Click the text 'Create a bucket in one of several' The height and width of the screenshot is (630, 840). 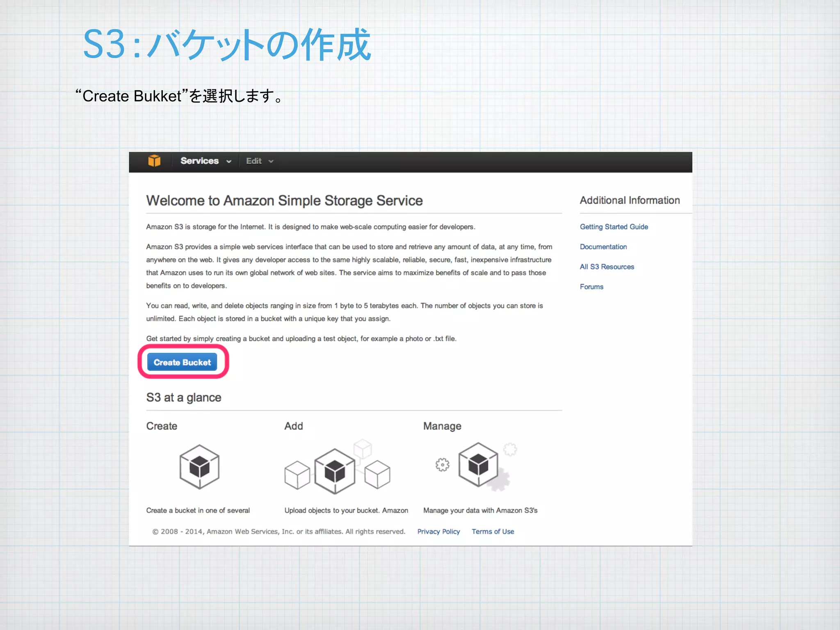point(198,511)
